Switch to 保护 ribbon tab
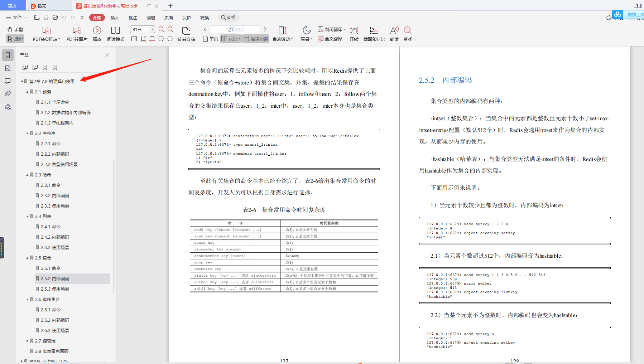Image resolution: width=644 pixels, height=364 pixels. [x=186, y=18]
